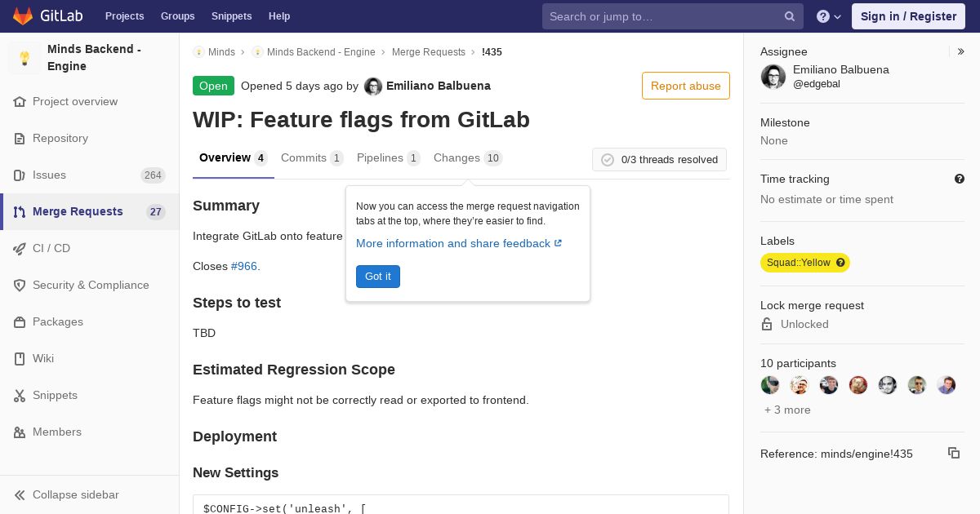
Task: Switch to the Commits tab
Action: [x=304, y=157]
